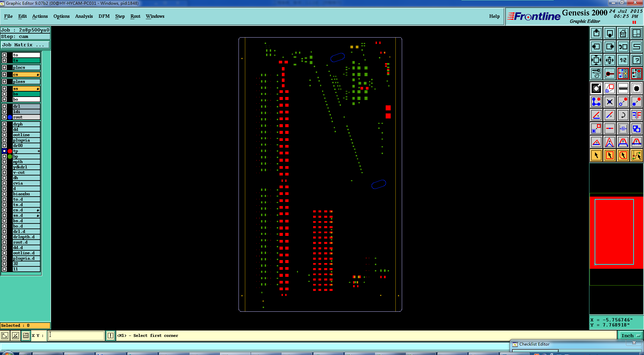The width and height of the screenshot is (644, 355).
Task: Open the File menu
Action: 8,16
